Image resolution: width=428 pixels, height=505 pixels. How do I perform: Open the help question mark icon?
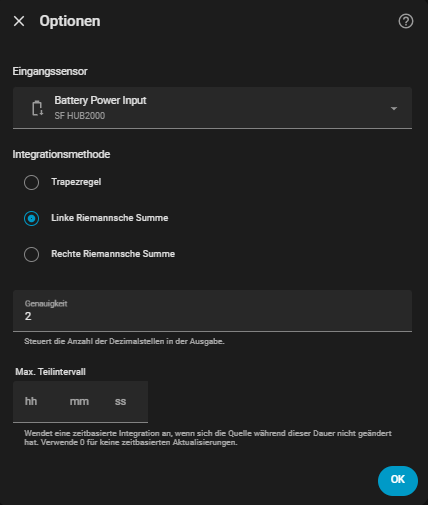pyautogui.click(x=406, y=21)
